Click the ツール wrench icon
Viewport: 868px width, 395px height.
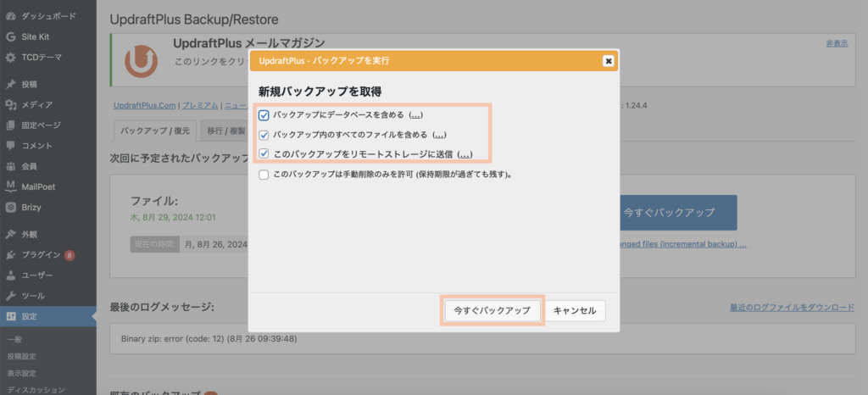[10, 296]
